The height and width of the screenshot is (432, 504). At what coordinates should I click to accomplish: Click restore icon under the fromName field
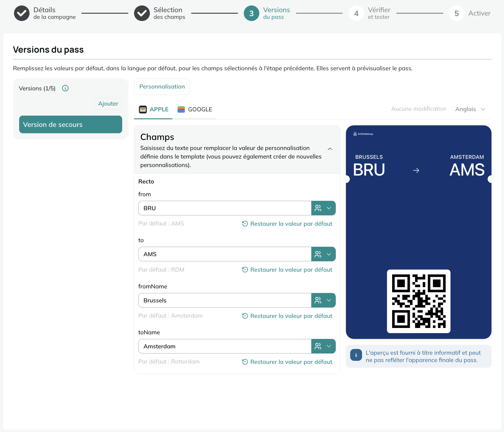(245, 316)
